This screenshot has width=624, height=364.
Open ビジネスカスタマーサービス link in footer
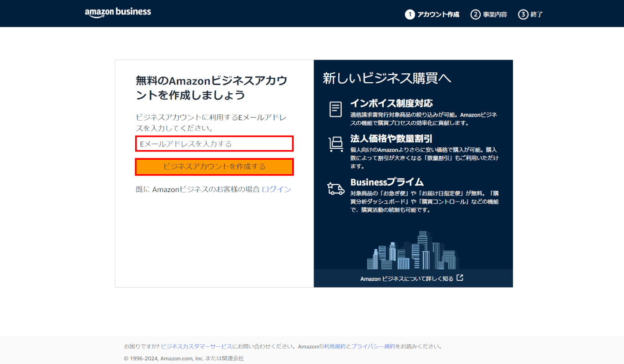tap(197, 346)
